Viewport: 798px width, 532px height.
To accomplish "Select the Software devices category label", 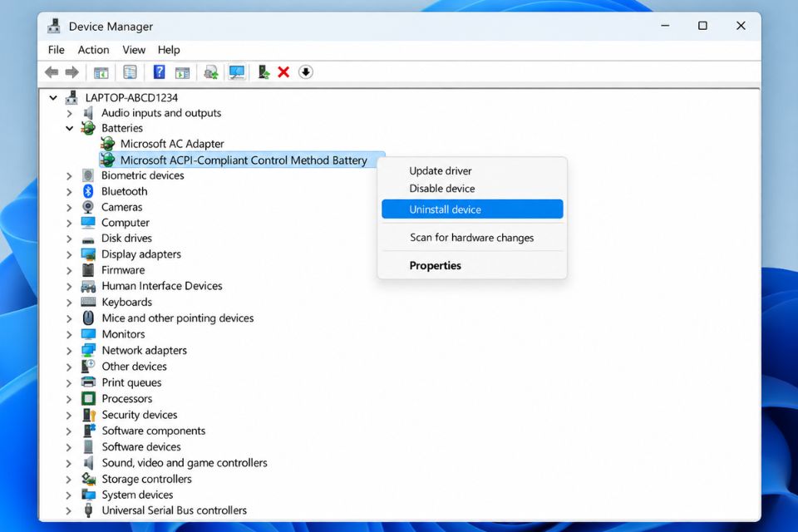I will 141,446.
